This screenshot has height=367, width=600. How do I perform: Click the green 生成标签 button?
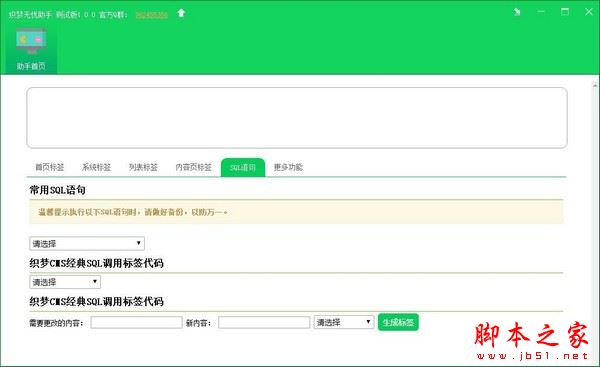pos(398,322)
